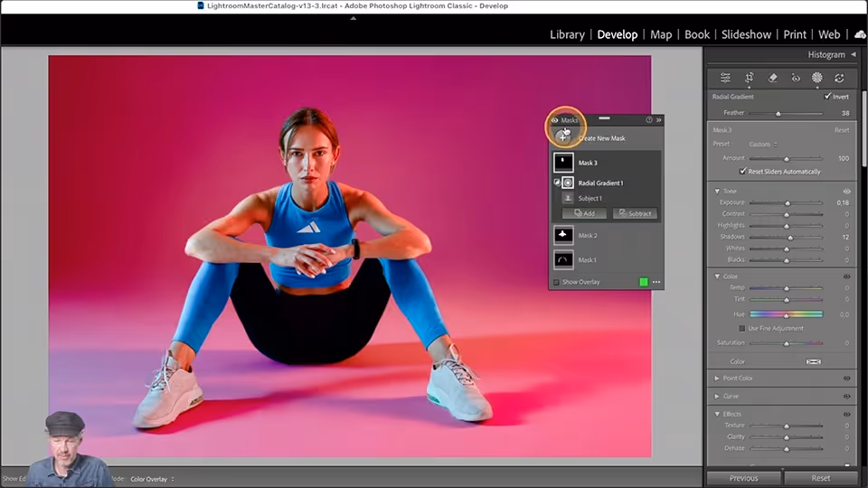Select the Crop overlay tool icon
Screen dimensions: 868x488
(x=749, y=78)
